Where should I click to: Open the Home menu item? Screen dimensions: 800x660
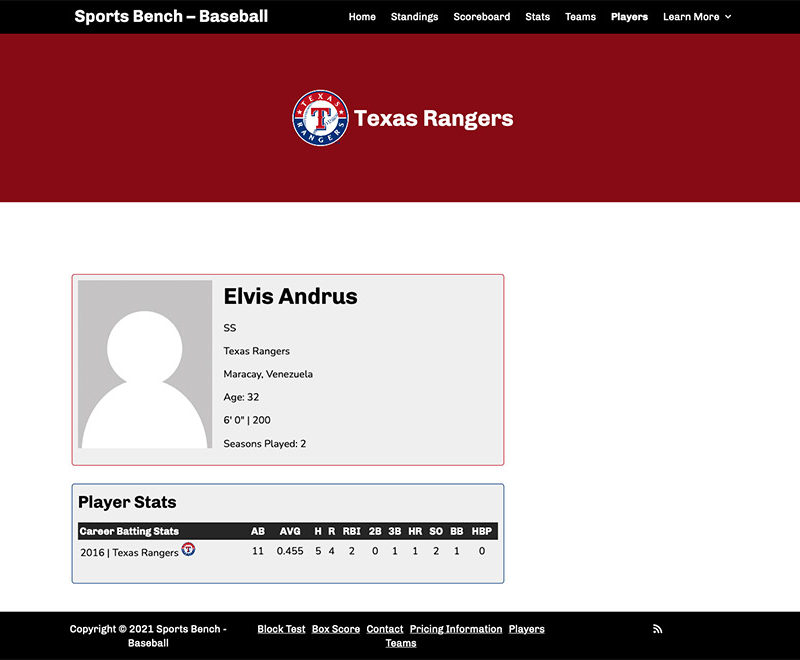[362, 17]
